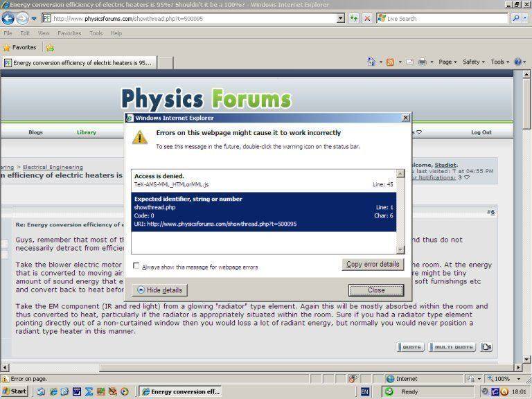This screenshot has width=532, height=399.
Task: Click the blue Help question mark icon
Action: click(x=517, y=62)
